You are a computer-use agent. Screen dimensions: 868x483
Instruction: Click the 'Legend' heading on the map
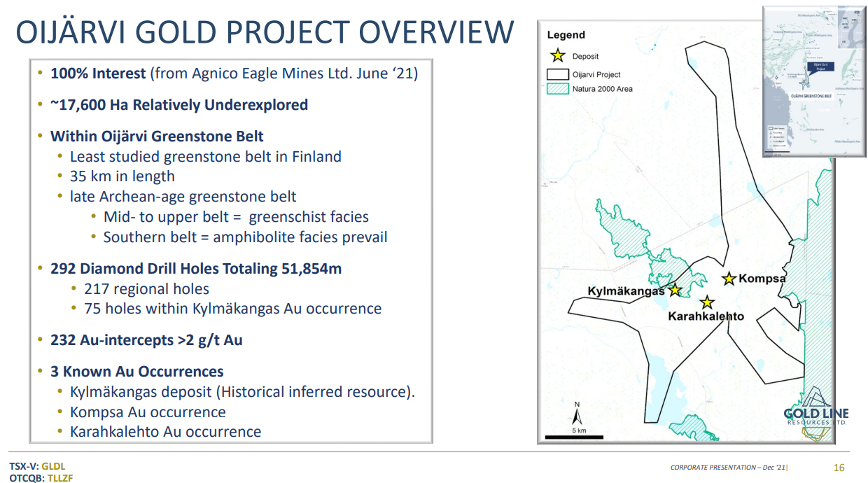click(566, 35)
